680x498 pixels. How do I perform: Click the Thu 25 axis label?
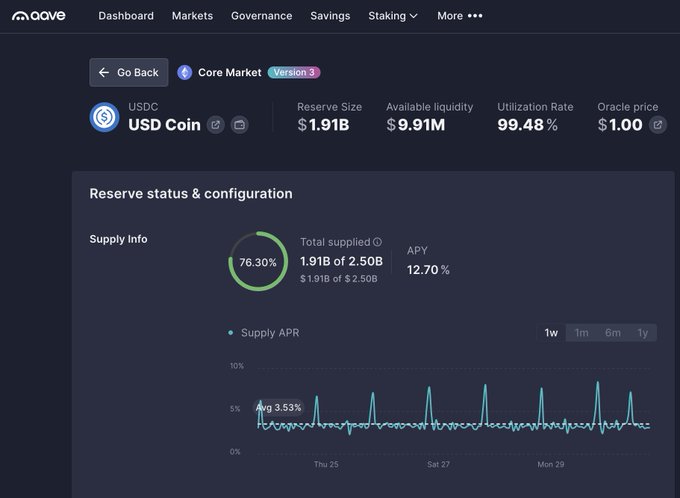click(326, 464)
